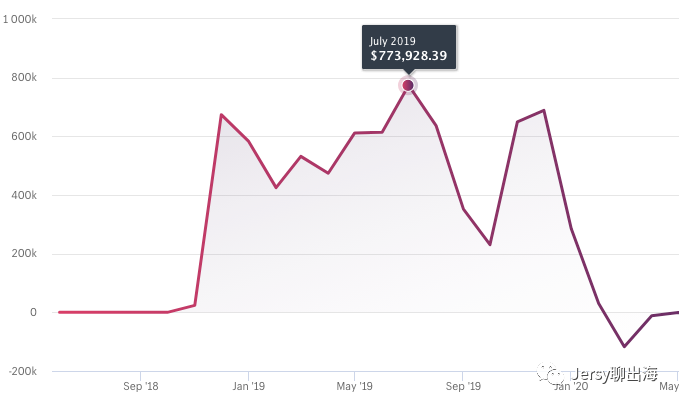The width and height of the screenshot is (679, 405).
Task: Click the 600k y-axis label
Action: coord(25,137)
